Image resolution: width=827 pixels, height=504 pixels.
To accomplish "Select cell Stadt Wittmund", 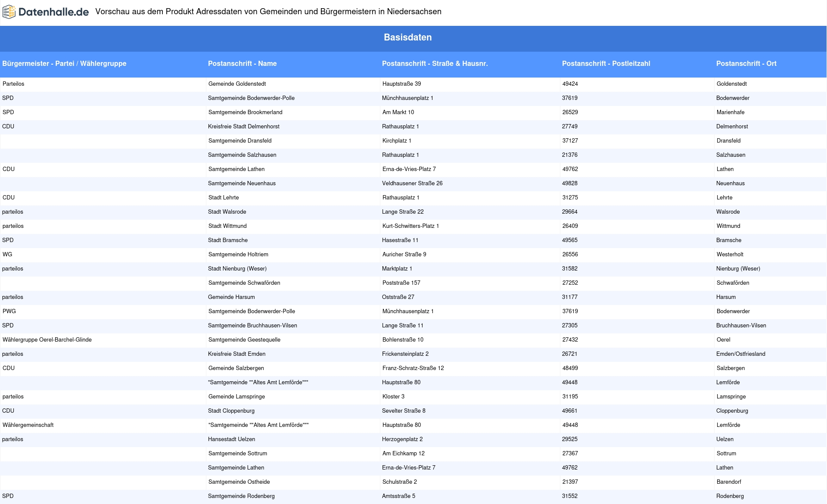I will coord(227,226).
